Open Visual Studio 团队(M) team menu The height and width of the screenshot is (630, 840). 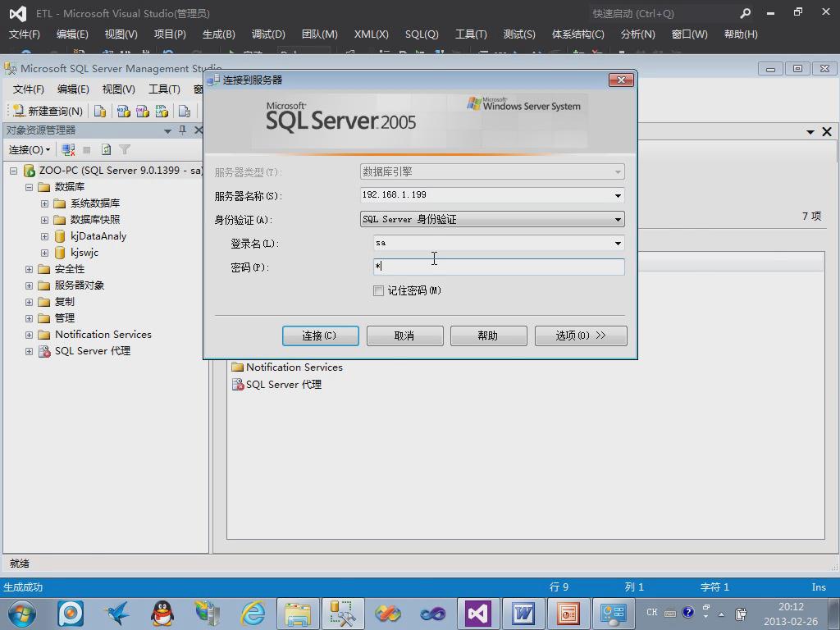point(319,34)
